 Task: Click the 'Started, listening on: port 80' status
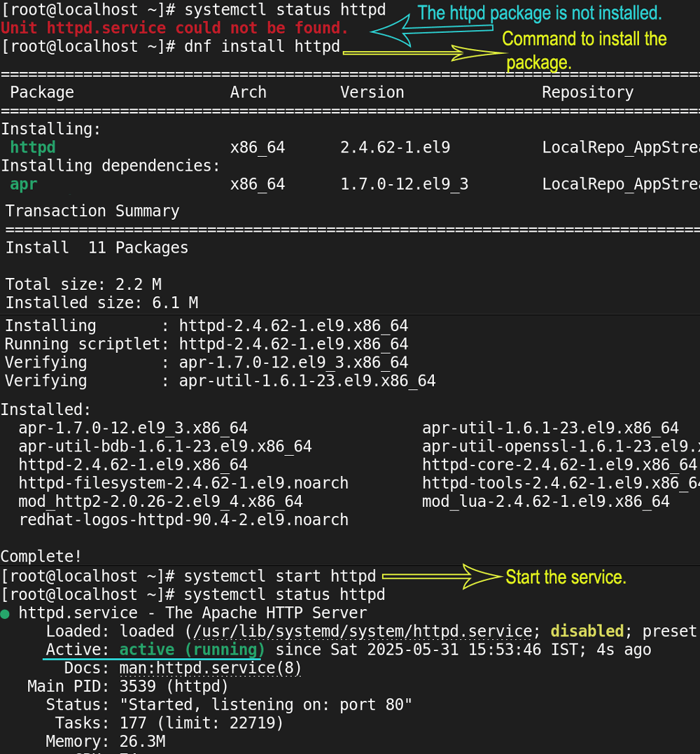coord(266,704)
